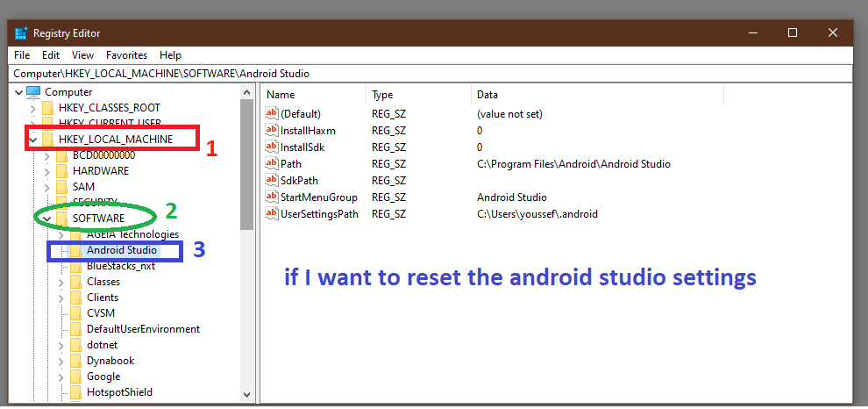The height and width of the screenshot is (409, 868).
Task: Click the tree scrollbar down arrow
Action: 247,395
